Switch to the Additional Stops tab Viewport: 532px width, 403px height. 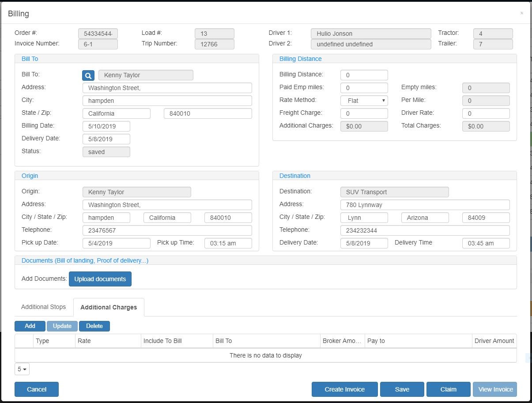coord(43,307)
